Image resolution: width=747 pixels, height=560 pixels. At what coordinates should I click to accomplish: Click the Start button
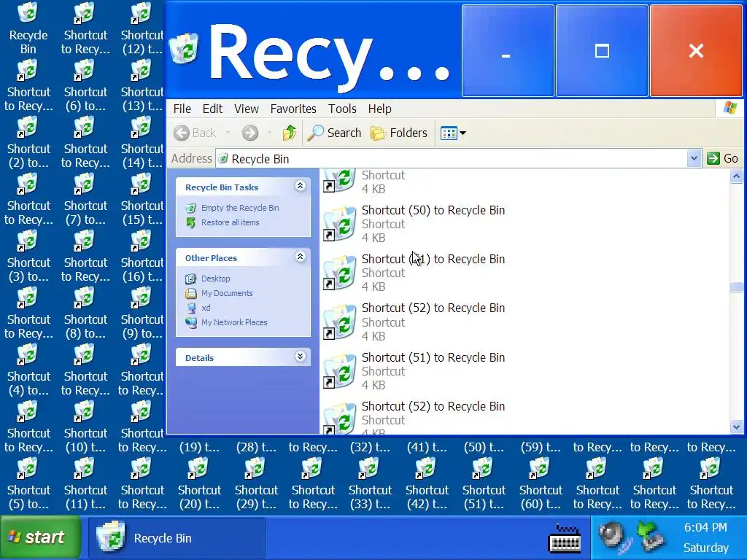coord(41,537)
